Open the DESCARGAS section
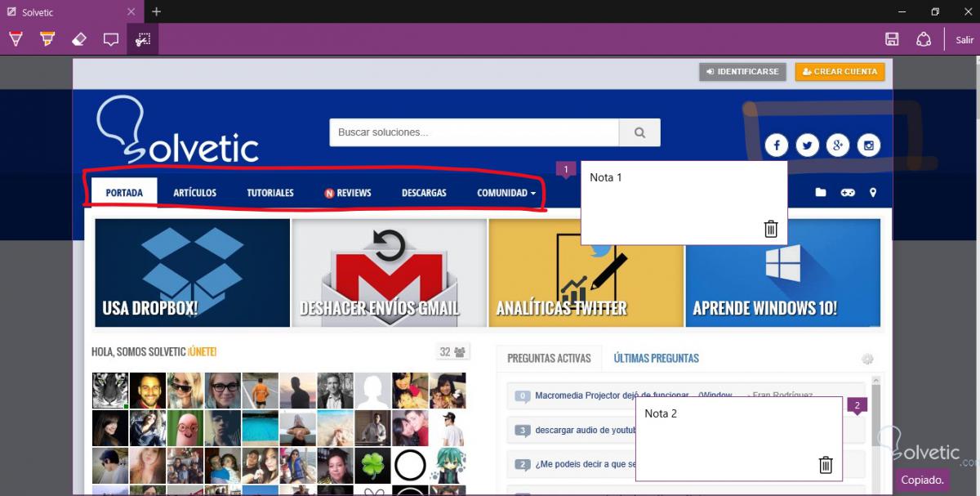Viewport: 980px width, 496px height. pos(424,193)
